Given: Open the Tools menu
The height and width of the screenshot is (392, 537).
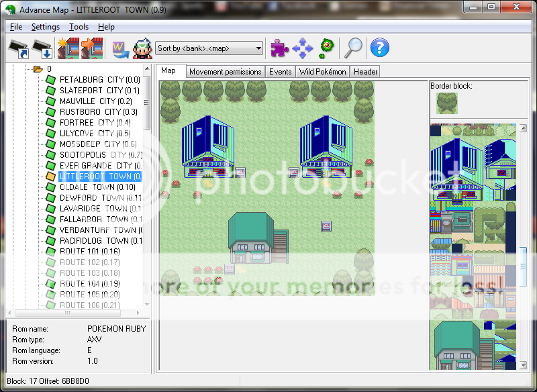Looking at the screenshot, I should [x=79, y=27].
